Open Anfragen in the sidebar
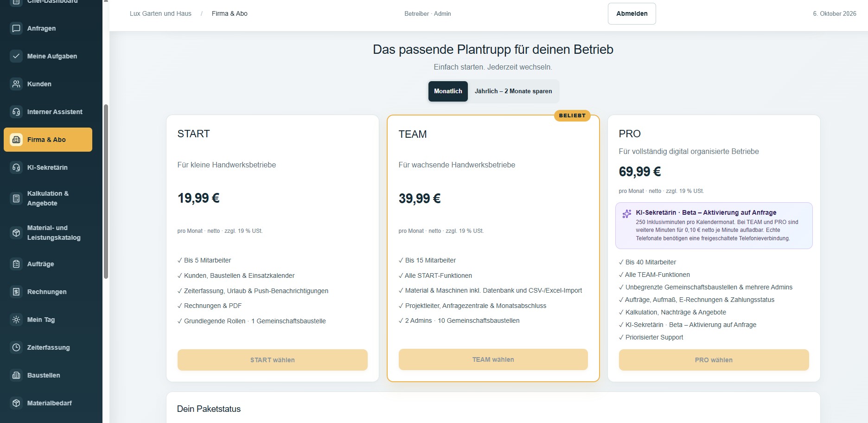The height and width of the screenshot is (423, 868). pyautogui.click(x=48, y=28)
